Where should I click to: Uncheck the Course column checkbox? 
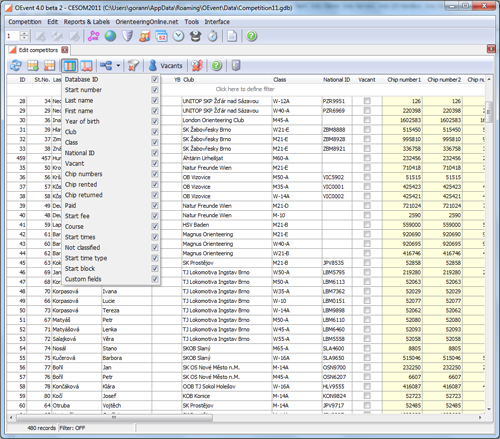(x=155, y=226)
